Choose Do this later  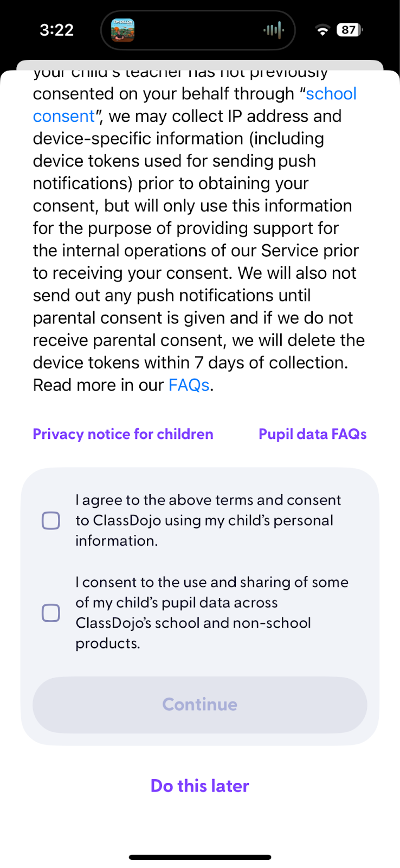click(x=200, y=786)
